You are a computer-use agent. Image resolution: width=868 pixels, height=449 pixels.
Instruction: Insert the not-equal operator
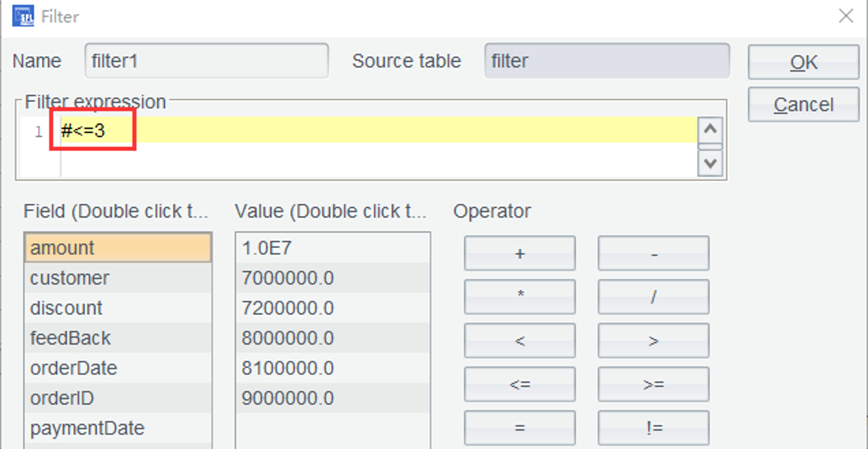653,428
